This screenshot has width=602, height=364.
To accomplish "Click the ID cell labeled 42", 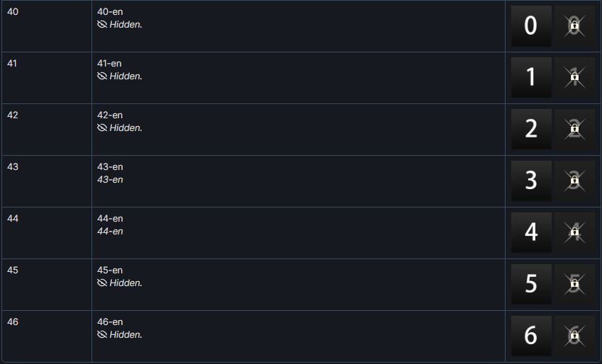I will [47, 130].
